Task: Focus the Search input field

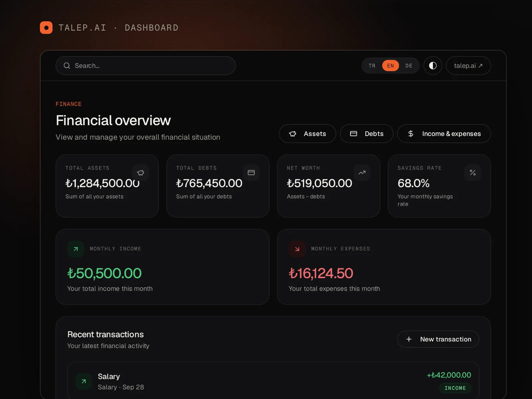Action: point(146,66)
